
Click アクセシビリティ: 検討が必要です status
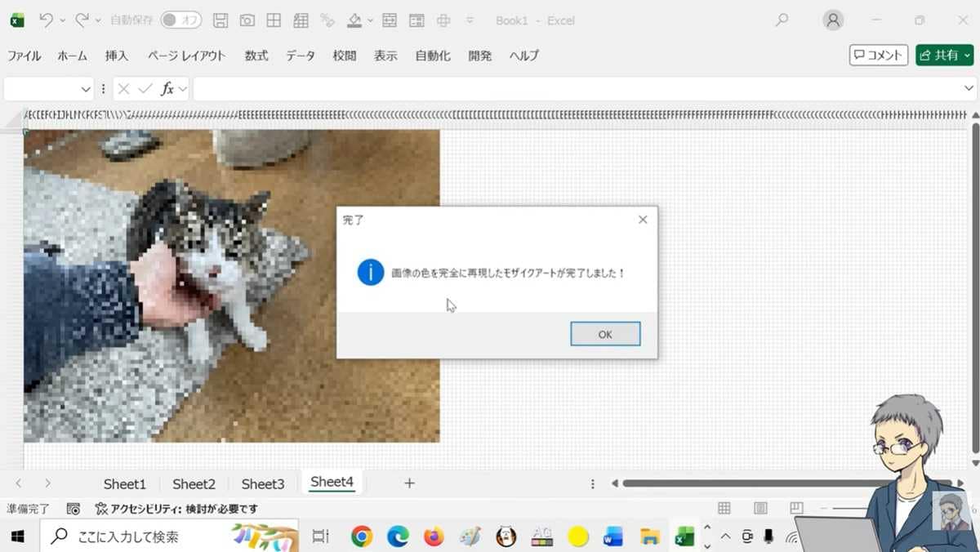pos(176,509)
